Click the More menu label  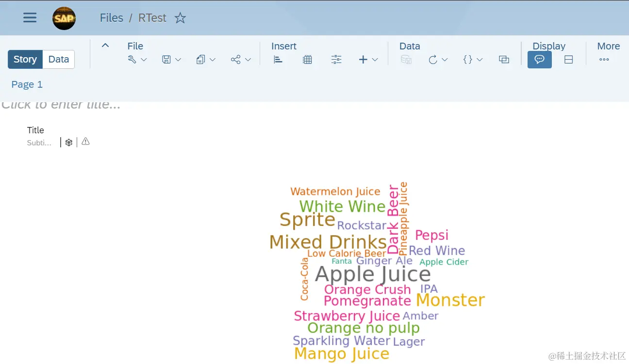click(x=609, y=46)
